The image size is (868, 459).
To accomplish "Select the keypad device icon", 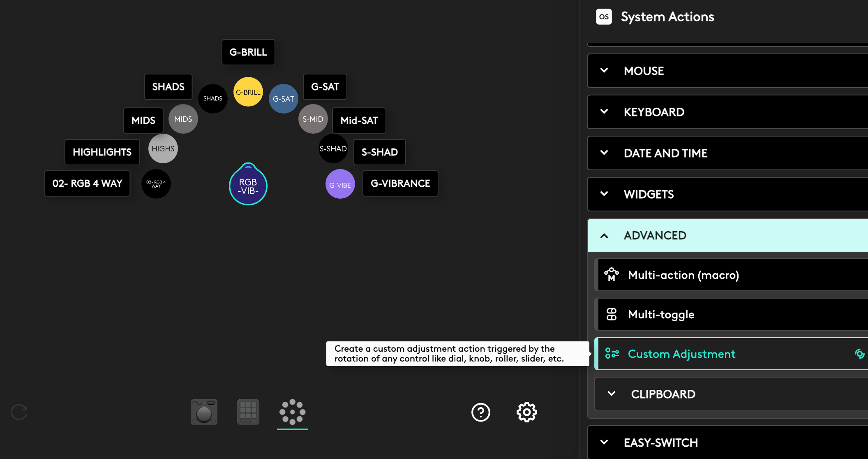I will click(248, 412).
